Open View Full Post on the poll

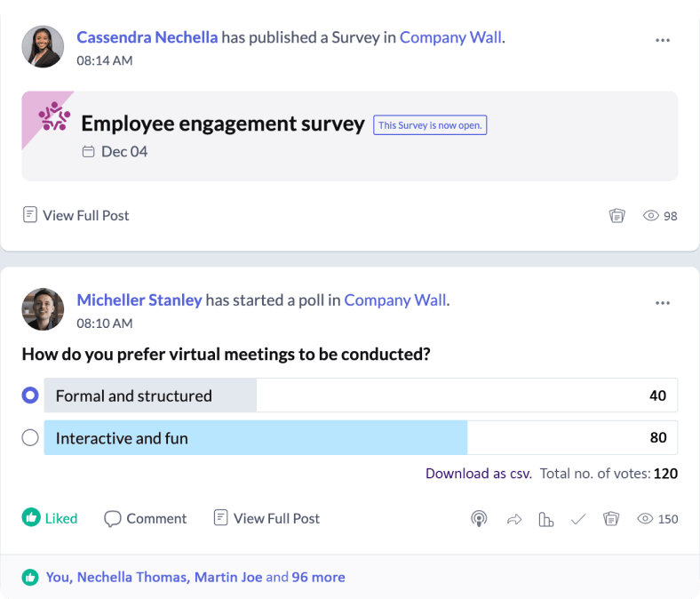(266, 518)
